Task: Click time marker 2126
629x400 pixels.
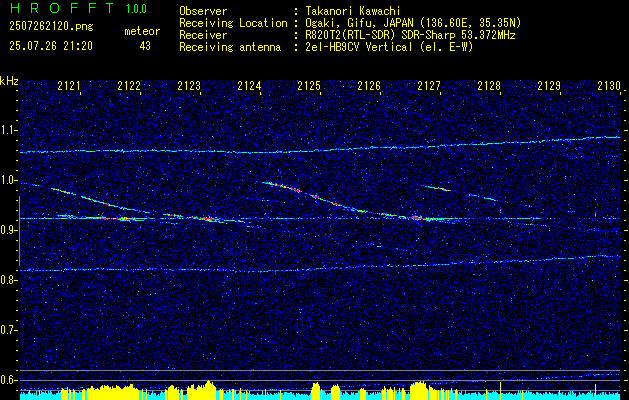Action: tap(369, 86)
